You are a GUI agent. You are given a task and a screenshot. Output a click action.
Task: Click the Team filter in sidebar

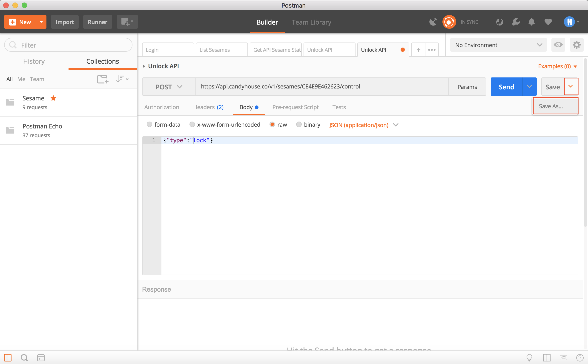click(x=37, y=79)
